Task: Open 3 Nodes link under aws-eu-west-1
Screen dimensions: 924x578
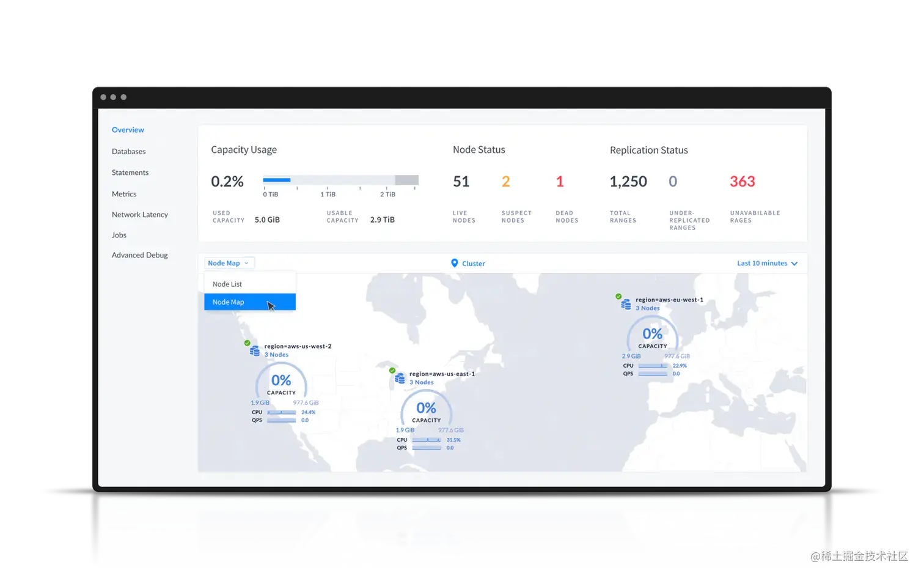Action: [x=647, y=308]
